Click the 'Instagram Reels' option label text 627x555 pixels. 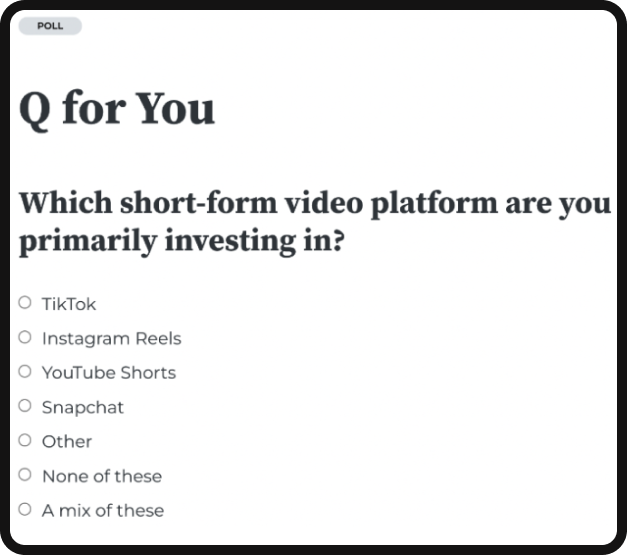pos(111,338)
